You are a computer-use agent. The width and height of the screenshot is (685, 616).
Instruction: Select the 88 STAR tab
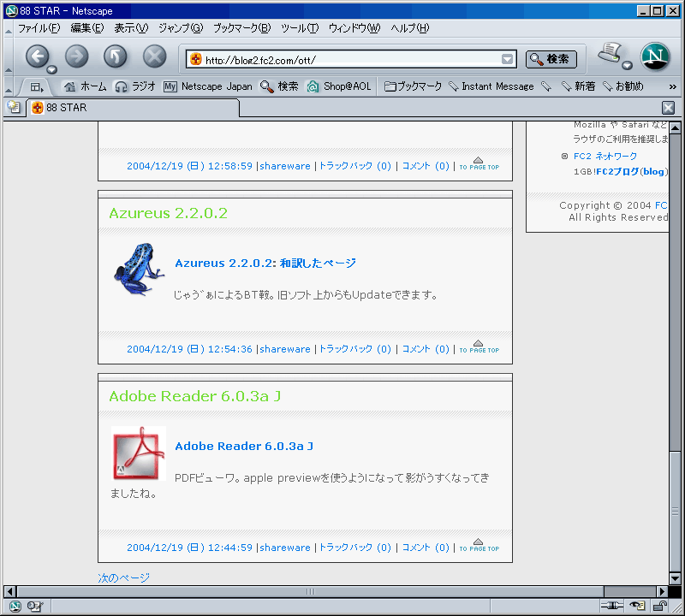[x=134, y=108]
